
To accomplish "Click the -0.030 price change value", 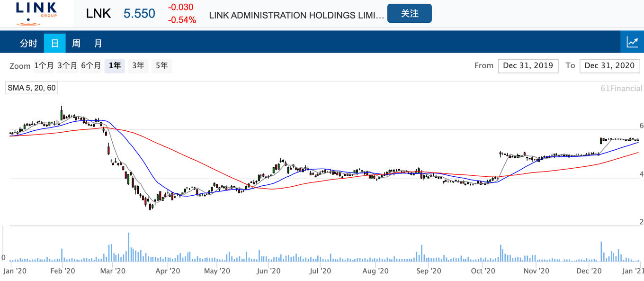I will pos(180,8).
